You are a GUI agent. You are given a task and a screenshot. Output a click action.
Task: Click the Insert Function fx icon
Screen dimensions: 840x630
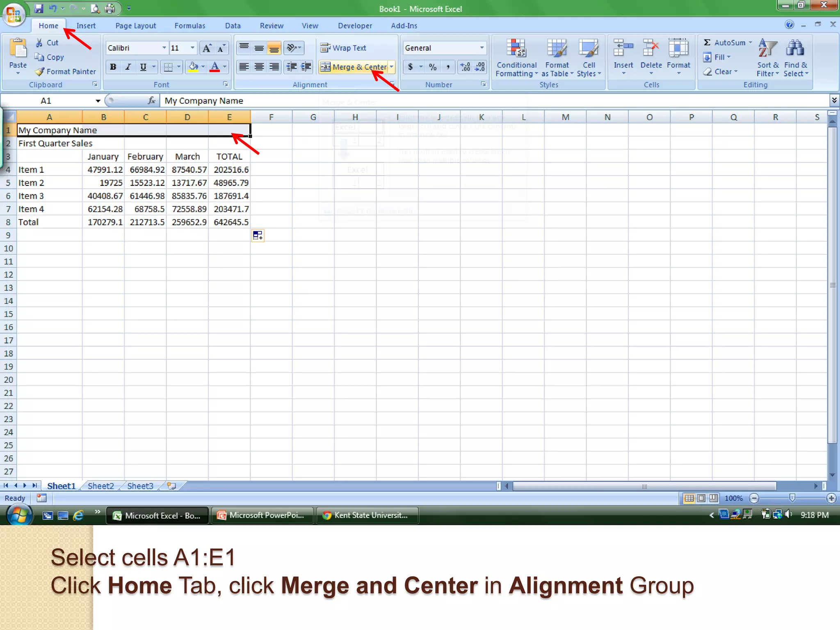pyautogui.click(x=152, y=100)
